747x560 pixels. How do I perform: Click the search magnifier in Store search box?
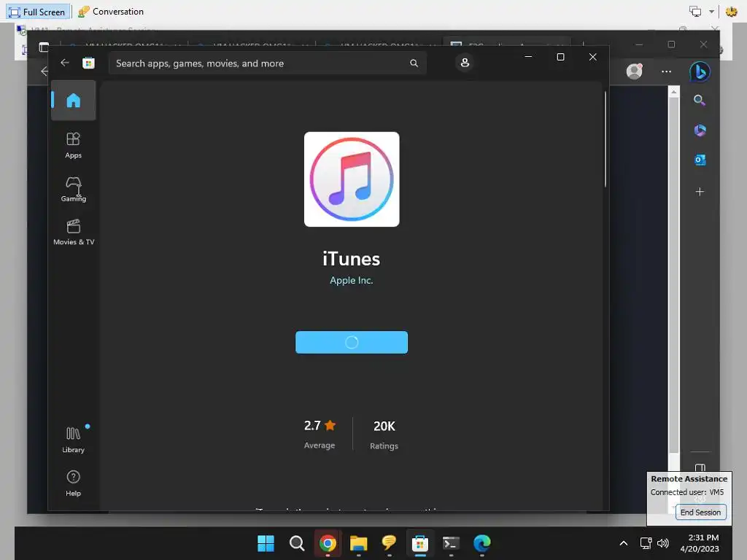tap(414, 63)
